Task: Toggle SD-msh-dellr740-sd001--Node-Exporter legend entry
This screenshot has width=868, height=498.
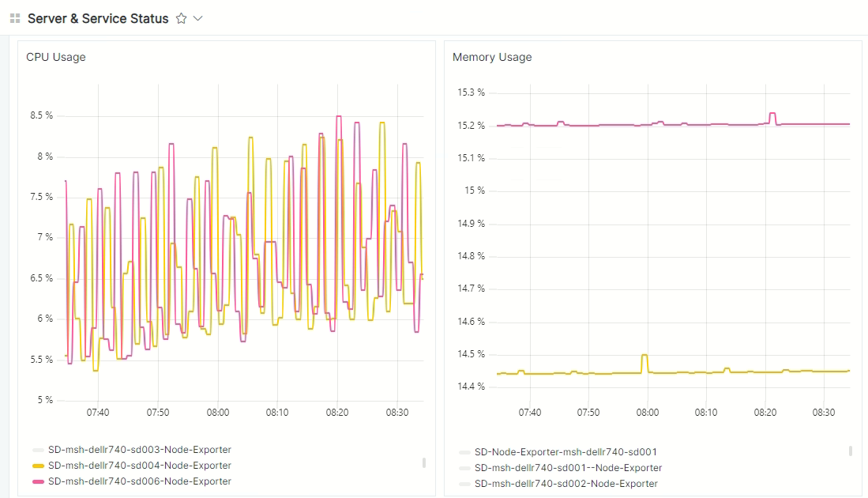Action: coord(568,468)
